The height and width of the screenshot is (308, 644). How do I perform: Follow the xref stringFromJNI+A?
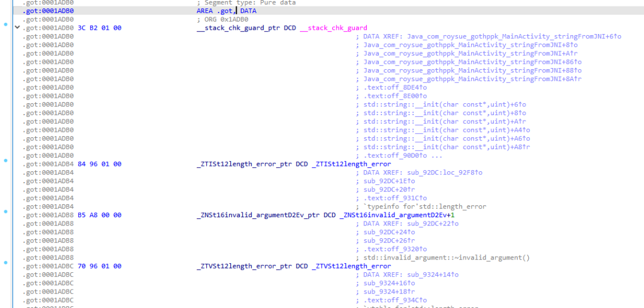(x=470, y=54)
